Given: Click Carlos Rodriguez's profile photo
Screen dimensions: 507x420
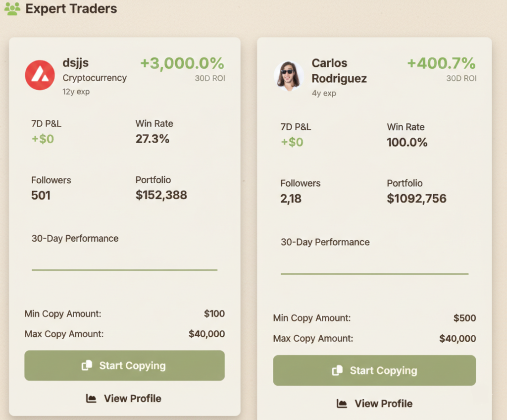Looking at the screenshot, I should pos(289,76).
